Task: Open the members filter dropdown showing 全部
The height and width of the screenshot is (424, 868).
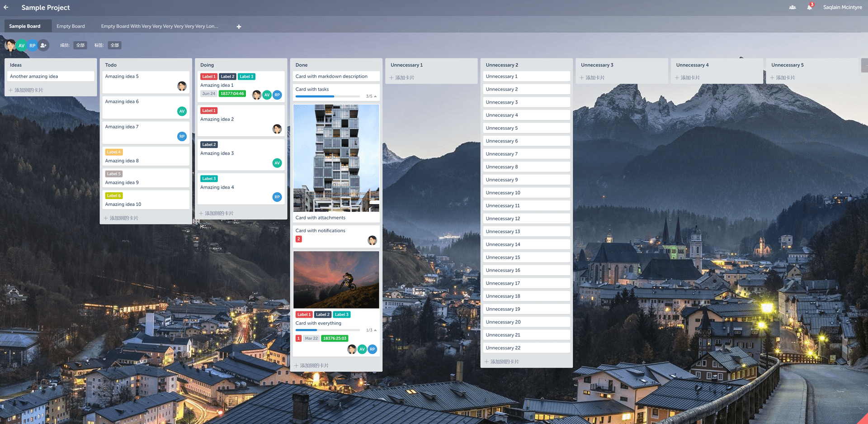Action: (x=80, y=45)
